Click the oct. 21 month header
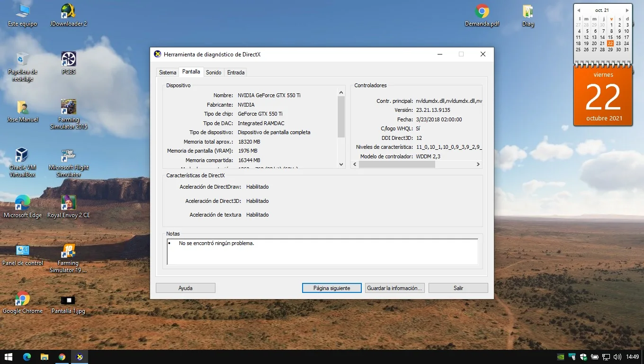 [602, 10]
